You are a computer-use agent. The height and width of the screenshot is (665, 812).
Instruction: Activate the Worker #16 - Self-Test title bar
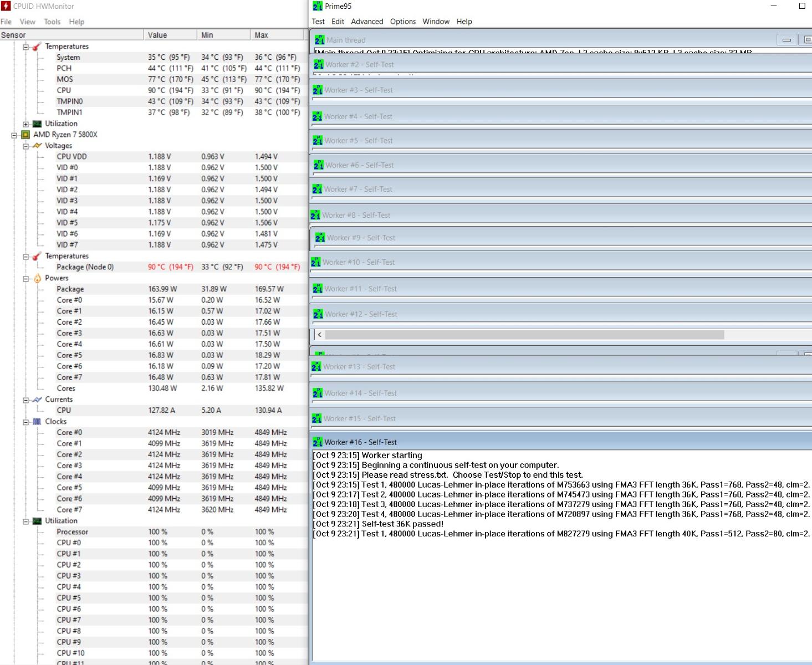[x=561, y=442]
